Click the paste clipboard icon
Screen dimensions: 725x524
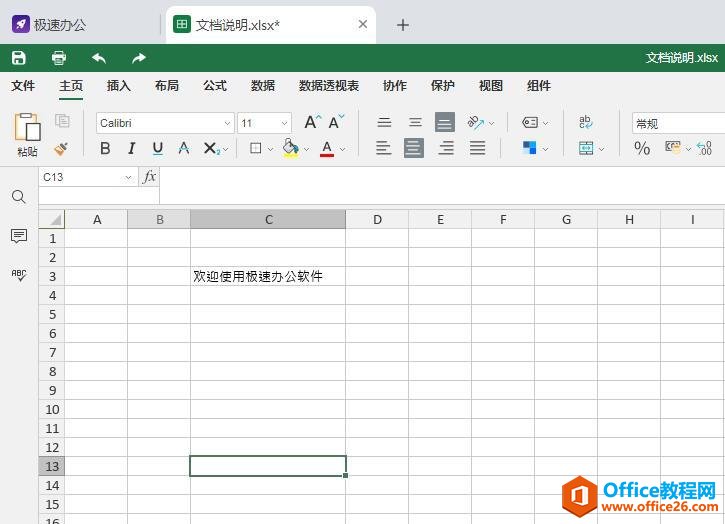pos(27,127)
